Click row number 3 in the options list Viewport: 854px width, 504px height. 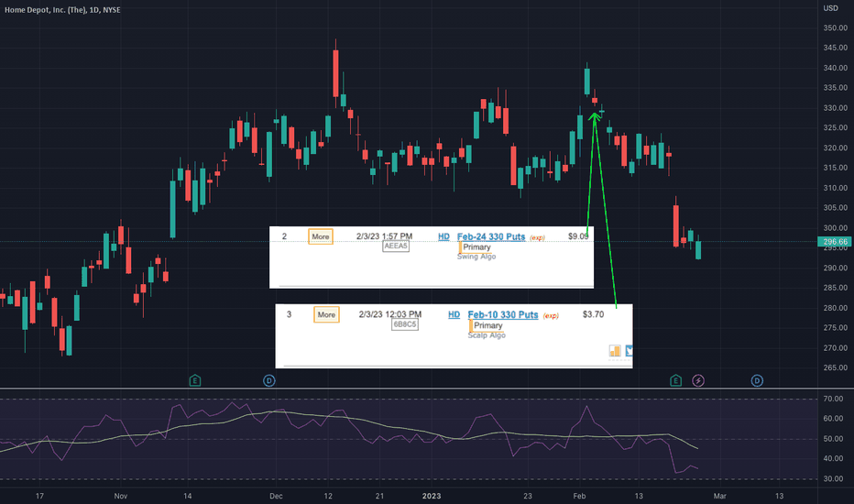point(290,314)
